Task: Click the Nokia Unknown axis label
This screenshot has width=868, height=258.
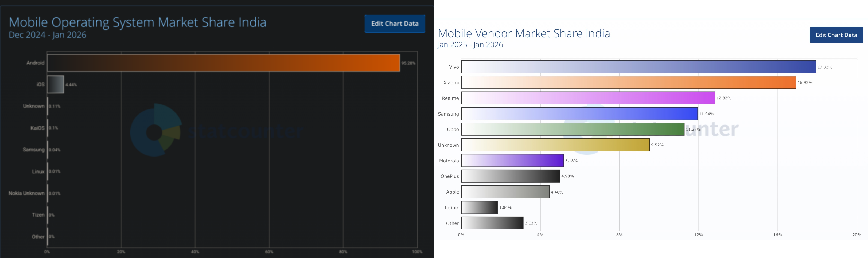Action: pos(27,193)
